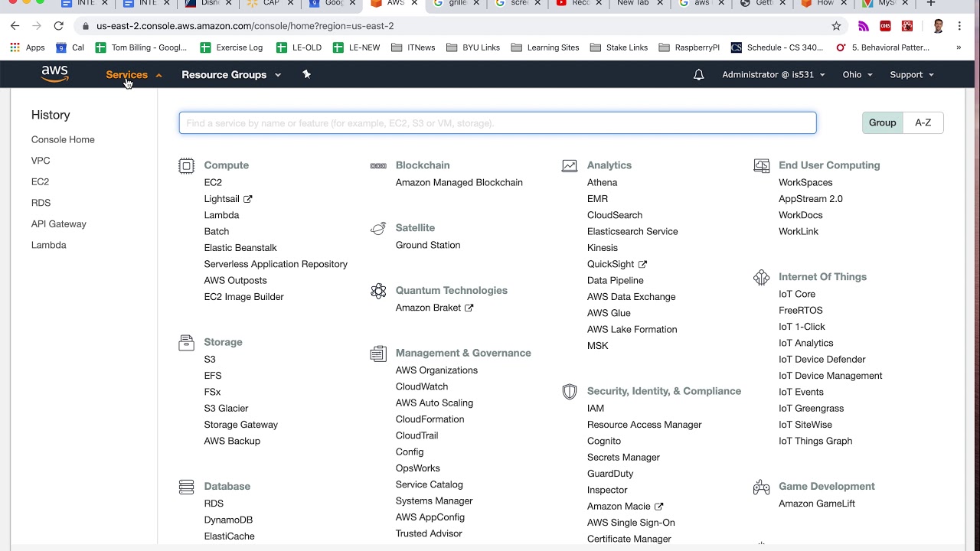Screen dimensions: 980x551
Task: Click the End User Computing icon
Action: pyautogui.click(x=761, y=165)
